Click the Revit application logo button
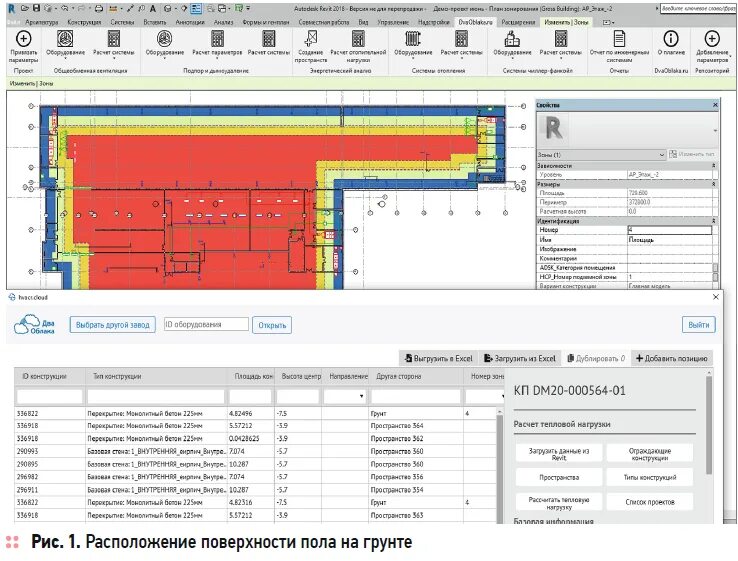 point(12,8)
